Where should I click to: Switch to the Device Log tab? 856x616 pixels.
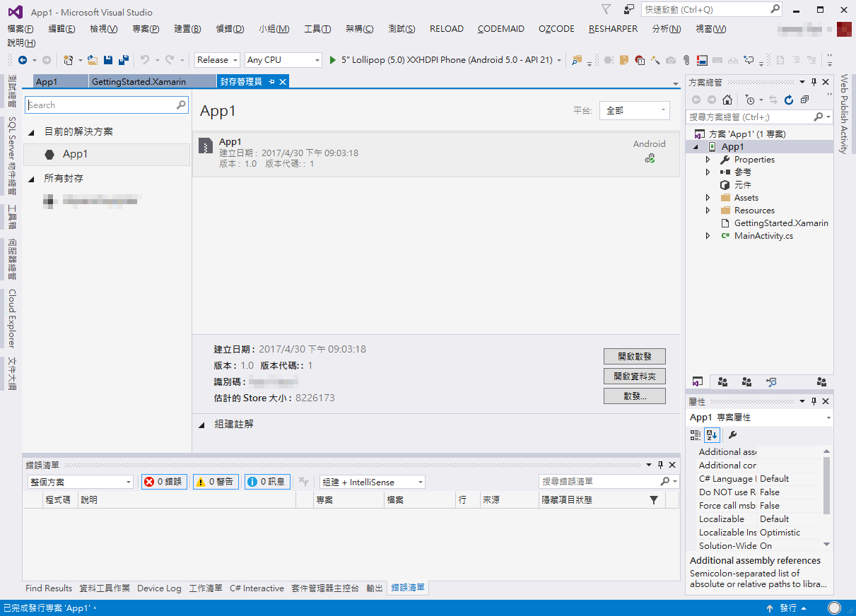159,588
